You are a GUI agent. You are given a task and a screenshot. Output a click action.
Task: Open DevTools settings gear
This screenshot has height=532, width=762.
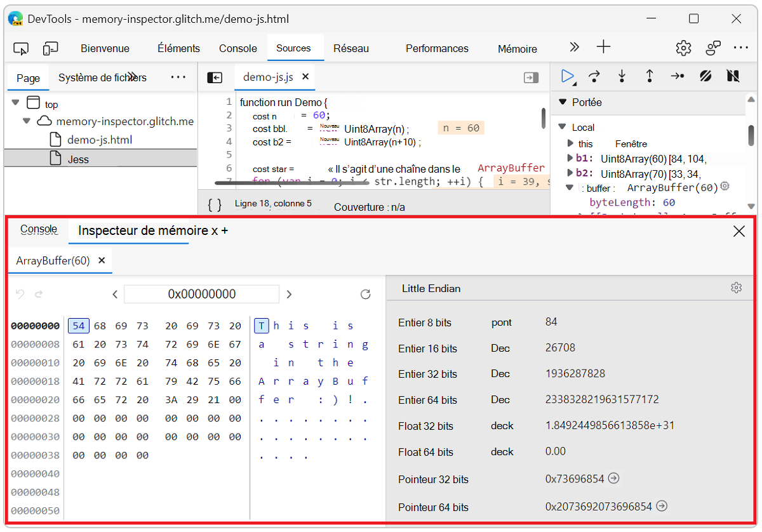[x=683, y=48]
